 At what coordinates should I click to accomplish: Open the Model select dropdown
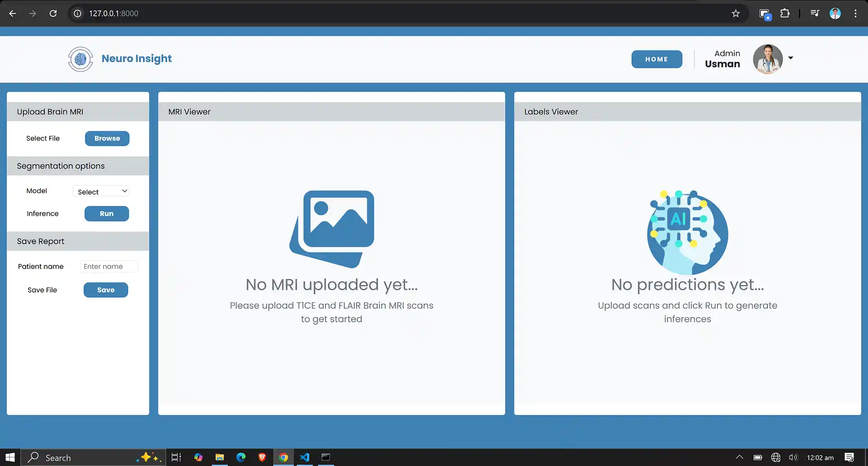pos(101,192)
